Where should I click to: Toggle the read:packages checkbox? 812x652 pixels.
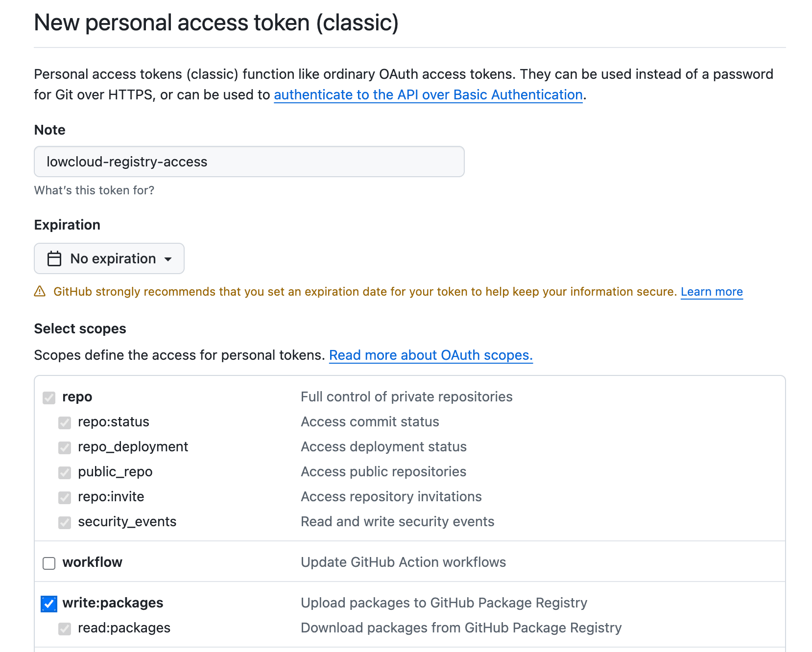(64, 629)
